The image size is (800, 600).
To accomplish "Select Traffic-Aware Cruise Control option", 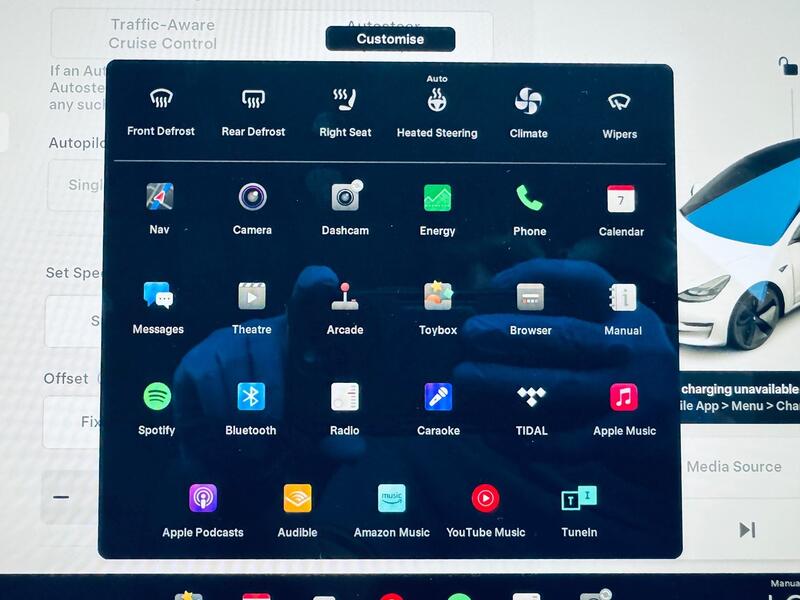I will coord(163,34).
